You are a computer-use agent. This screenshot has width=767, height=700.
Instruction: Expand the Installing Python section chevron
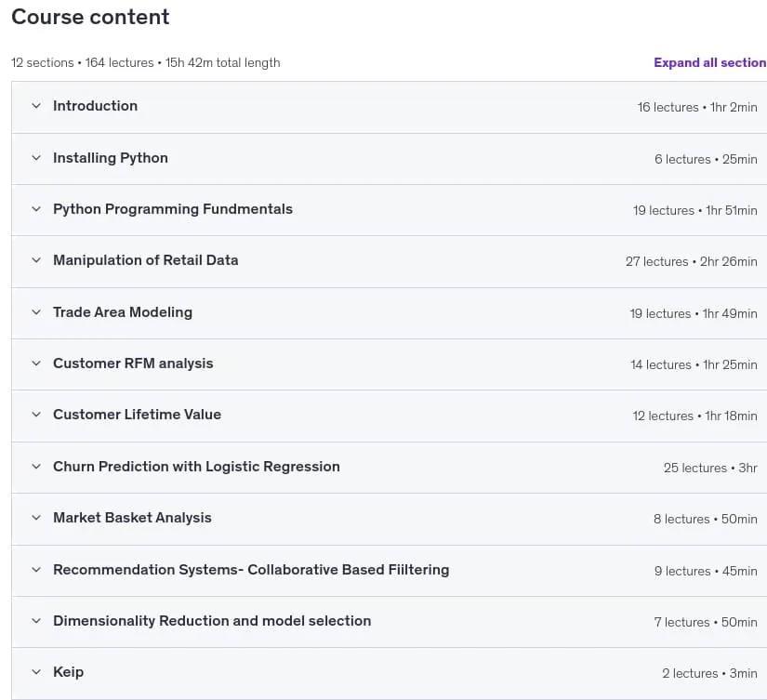(36, 157)
